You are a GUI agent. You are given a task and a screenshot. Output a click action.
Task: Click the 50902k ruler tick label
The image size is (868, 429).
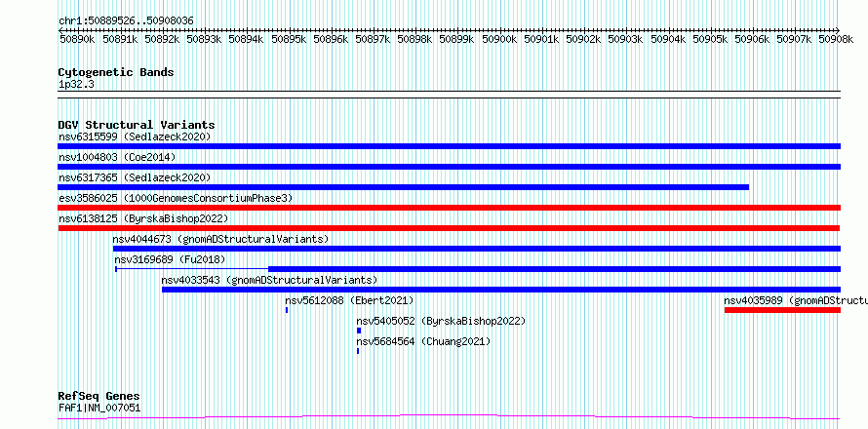tap(583, 39)
